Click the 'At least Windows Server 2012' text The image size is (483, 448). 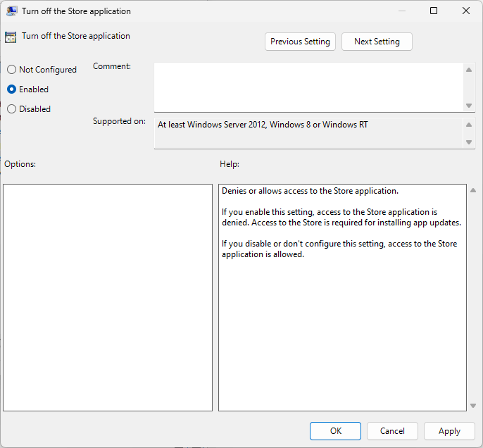263,125
